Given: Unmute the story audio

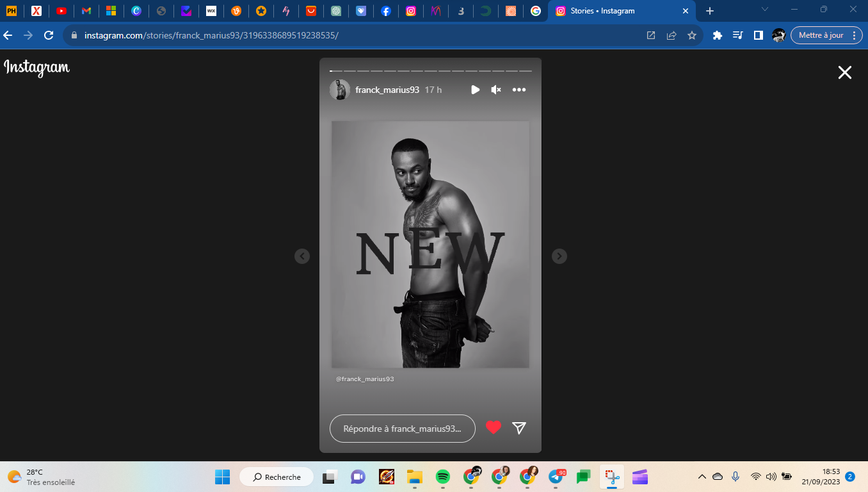Looking at the screenshot, I should 495,90.
